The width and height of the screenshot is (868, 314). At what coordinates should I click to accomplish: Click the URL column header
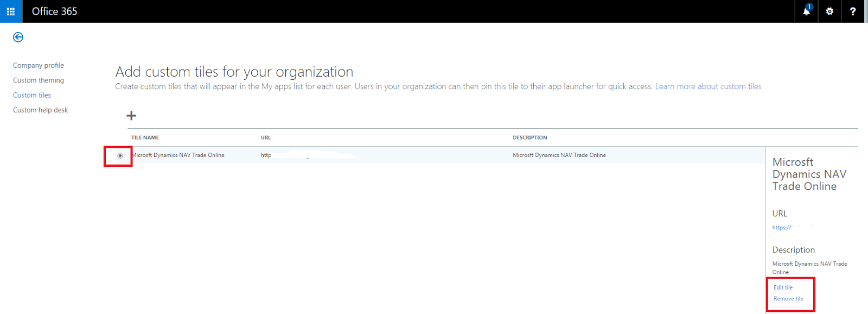coord(266,137)
